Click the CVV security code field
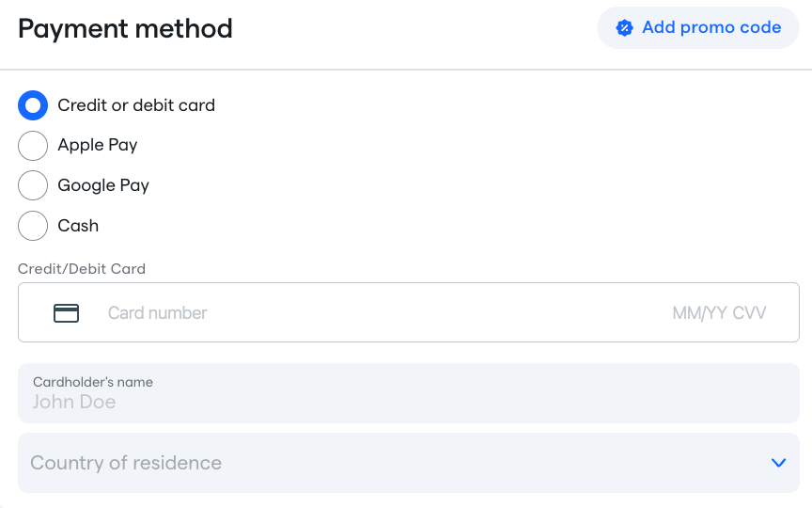 749,313
